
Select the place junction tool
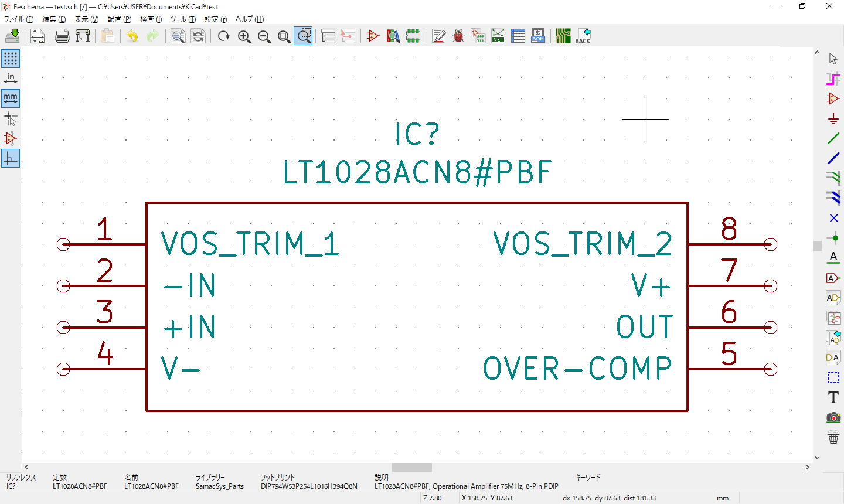pyautogui.click(x=833, y=238)
